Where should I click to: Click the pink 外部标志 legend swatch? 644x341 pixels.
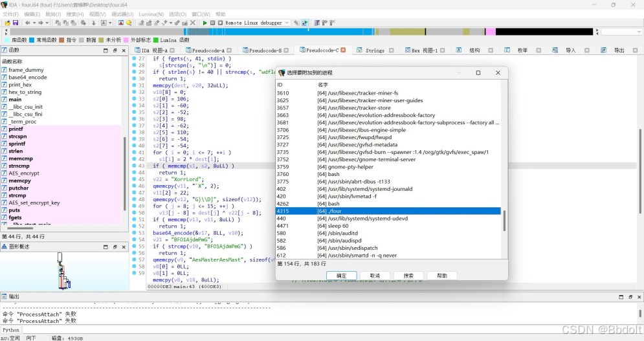tap(127, 40)
